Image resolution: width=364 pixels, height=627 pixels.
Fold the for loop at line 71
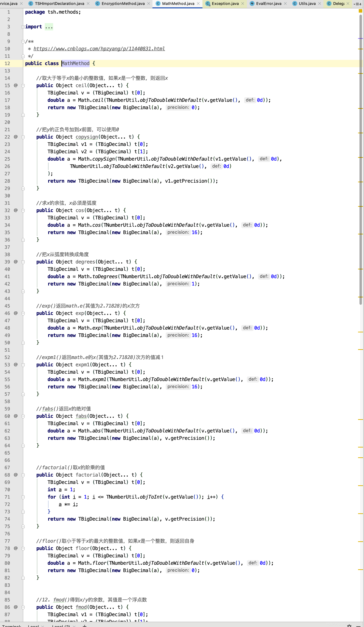pyautogui.click(x=23, y=497)
